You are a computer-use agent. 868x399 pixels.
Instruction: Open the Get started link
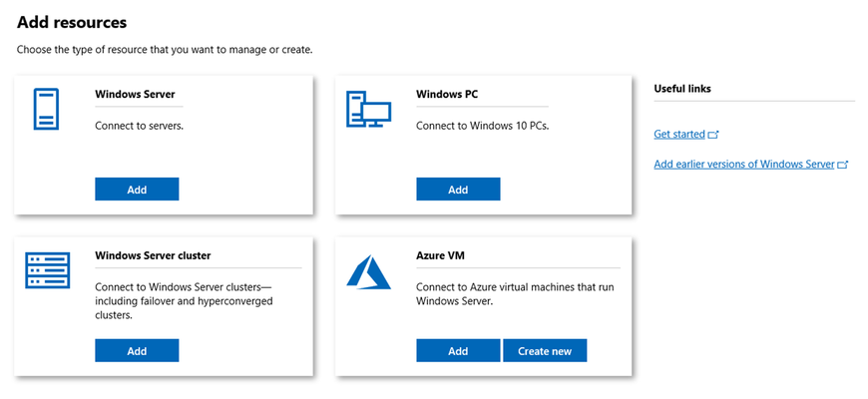(x=679, y=134)
